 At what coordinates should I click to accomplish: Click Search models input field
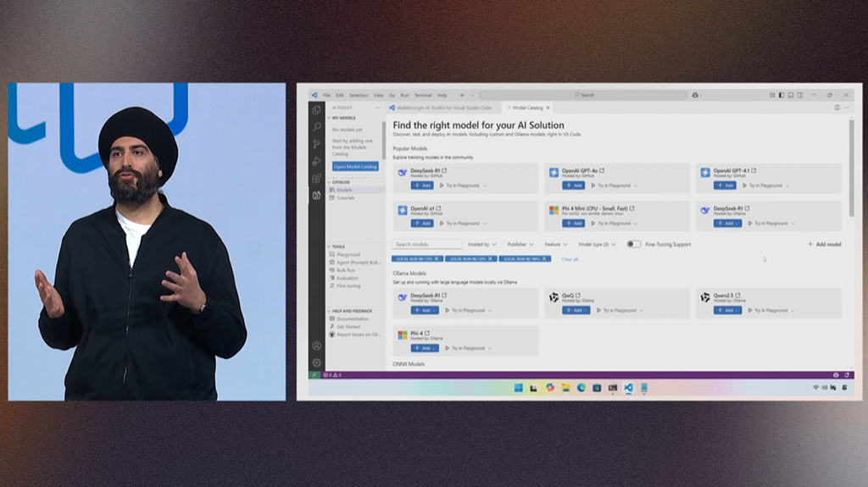[x=427, y=244]
